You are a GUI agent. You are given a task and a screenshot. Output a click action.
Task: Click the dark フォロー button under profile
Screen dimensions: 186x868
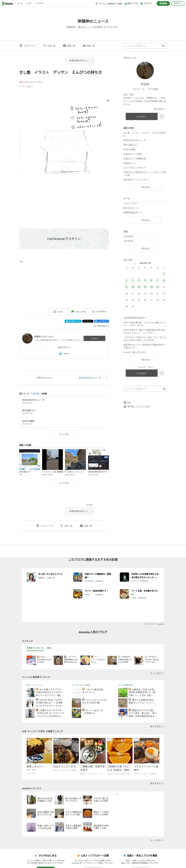(x=141, y=117)
